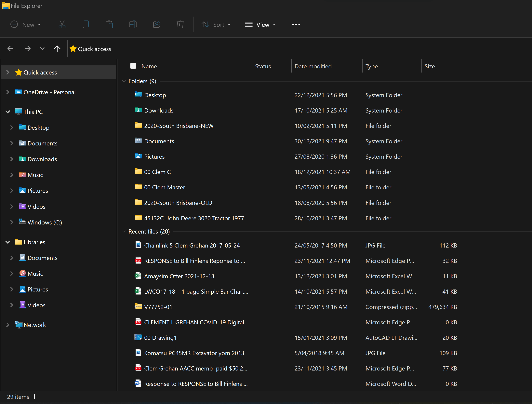532x404 pixels.
Task: Open the Sort dropdown menu
Action: coord(216,25)
